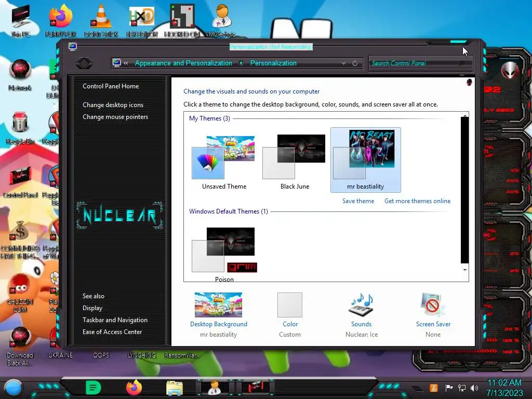Open Ease of Access Center link

click(112, 332)
